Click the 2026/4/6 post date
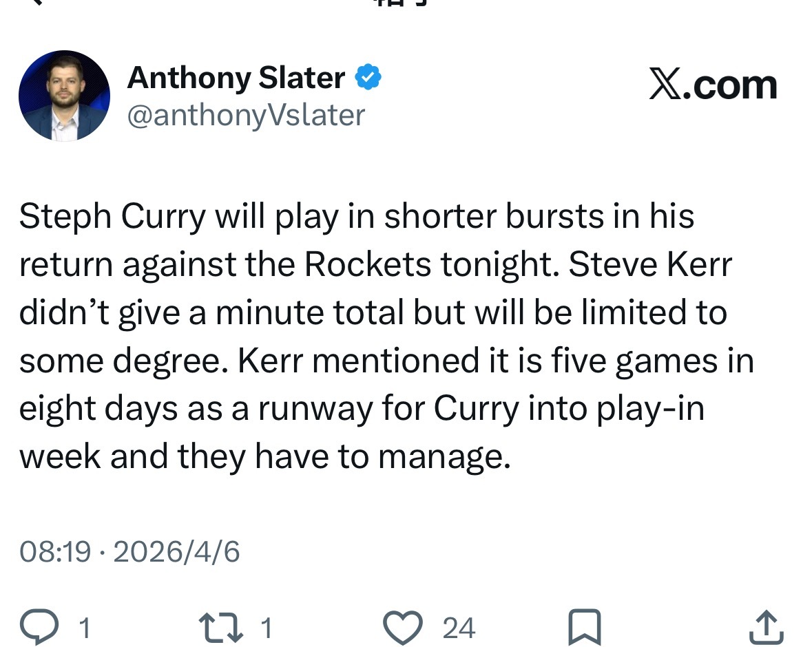Screen dimensions: 812x647 (x=176, y=552)
